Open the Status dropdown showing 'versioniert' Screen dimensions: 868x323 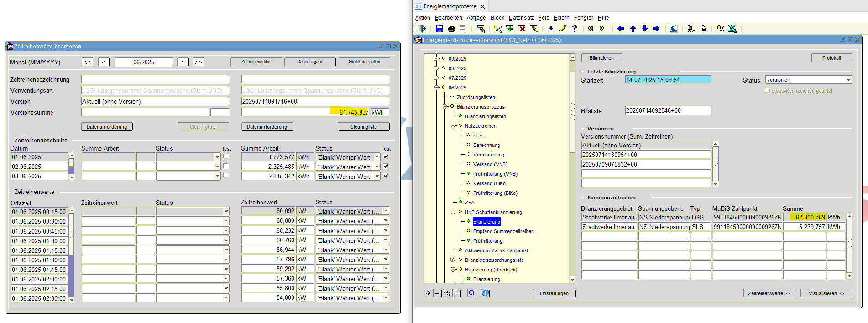click(x=848, y=80)
